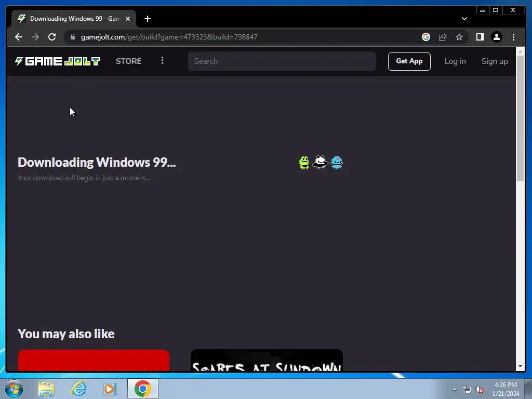Click the blue pixel character
532x399 pixels.
337,163
